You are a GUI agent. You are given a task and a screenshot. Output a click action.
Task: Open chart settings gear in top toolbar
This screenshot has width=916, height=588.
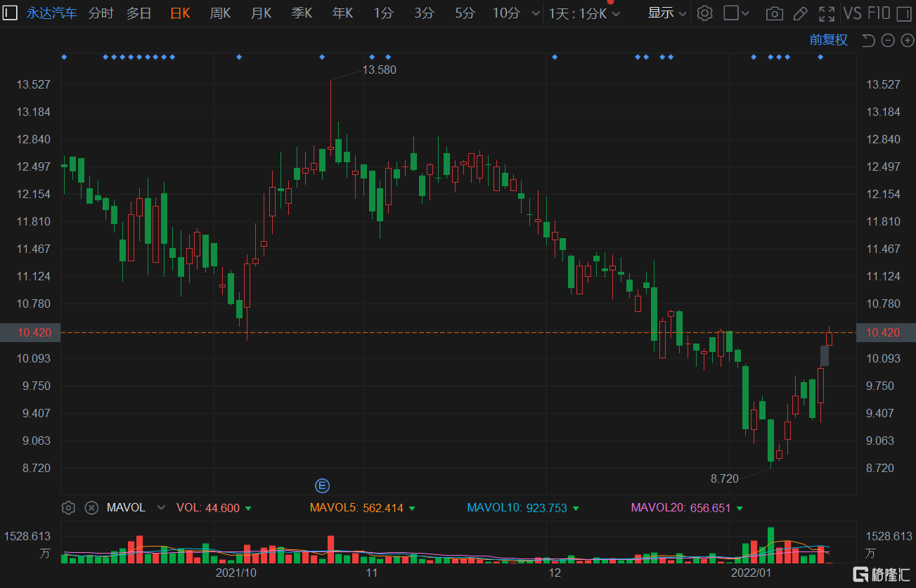pyautogui.click(x=705, y=13)
